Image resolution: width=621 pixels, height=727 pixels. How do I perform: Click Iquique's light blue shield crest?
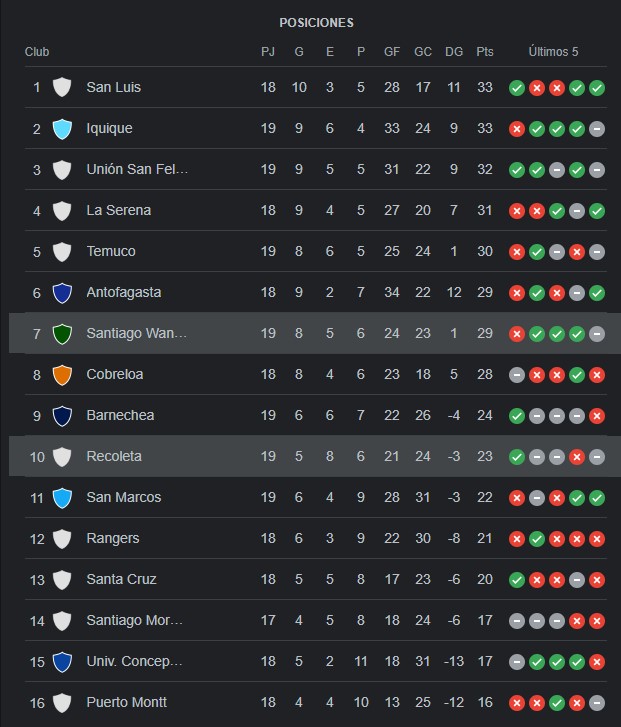point(62,129)
